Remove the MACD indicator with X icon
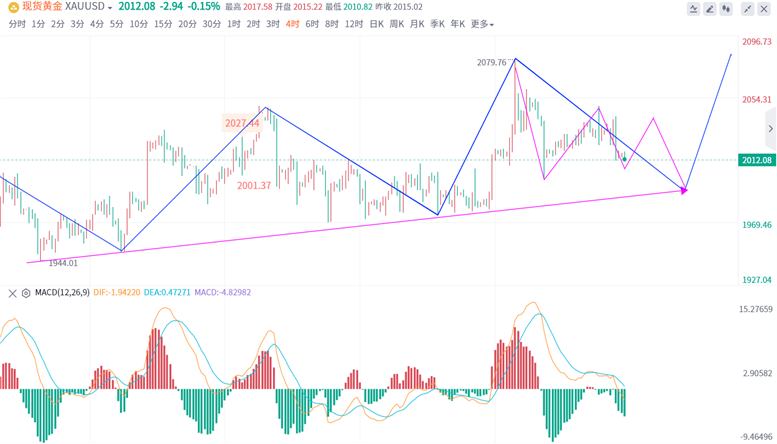 [x=12, y=293]
